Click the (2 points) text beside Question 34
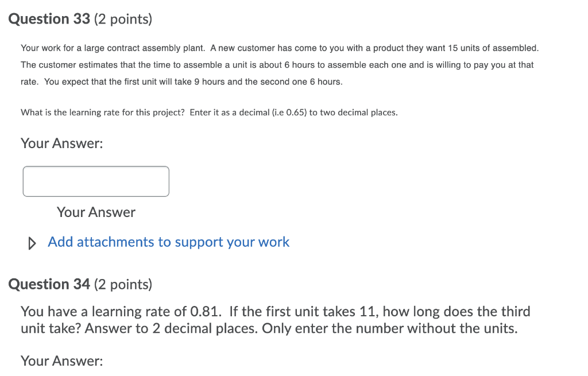The width and height of the screenshot is (588, 376). coord(122,284)
